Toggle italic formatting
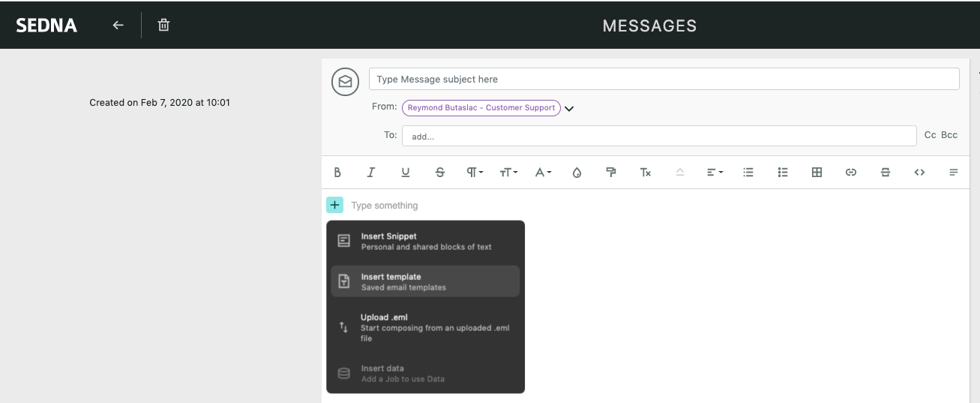Screen dimensions: 980x403 371,172
